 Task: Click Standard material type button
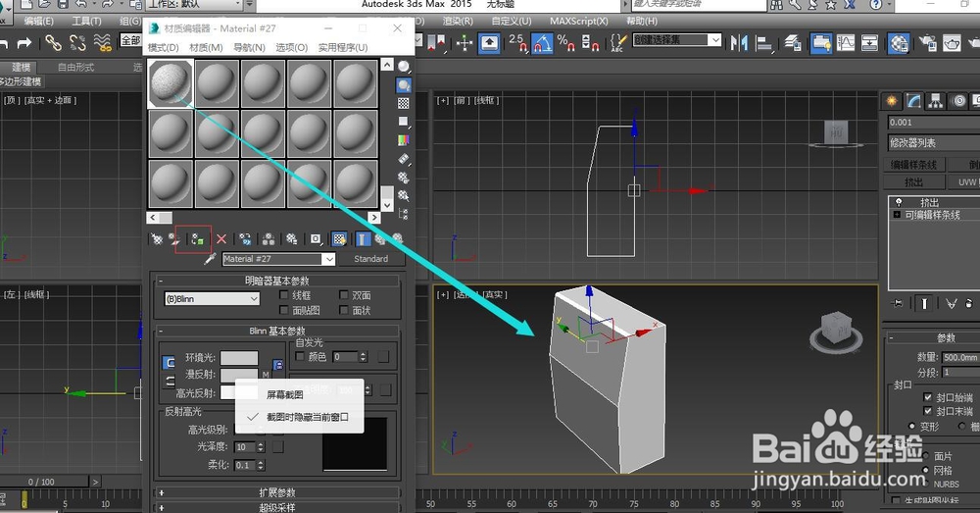tap(370, 258)
